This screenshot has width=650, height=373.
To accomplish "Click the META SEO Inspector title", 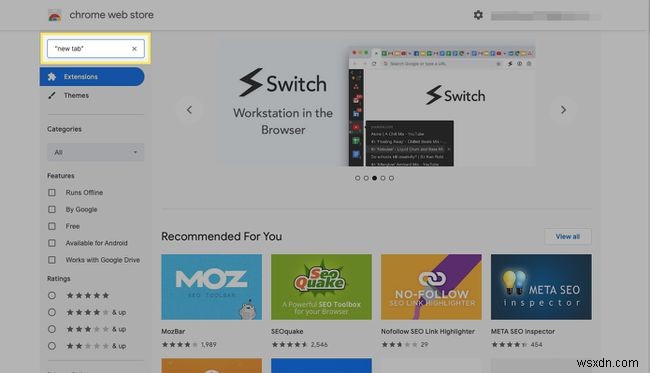I will tap(523, 332).
